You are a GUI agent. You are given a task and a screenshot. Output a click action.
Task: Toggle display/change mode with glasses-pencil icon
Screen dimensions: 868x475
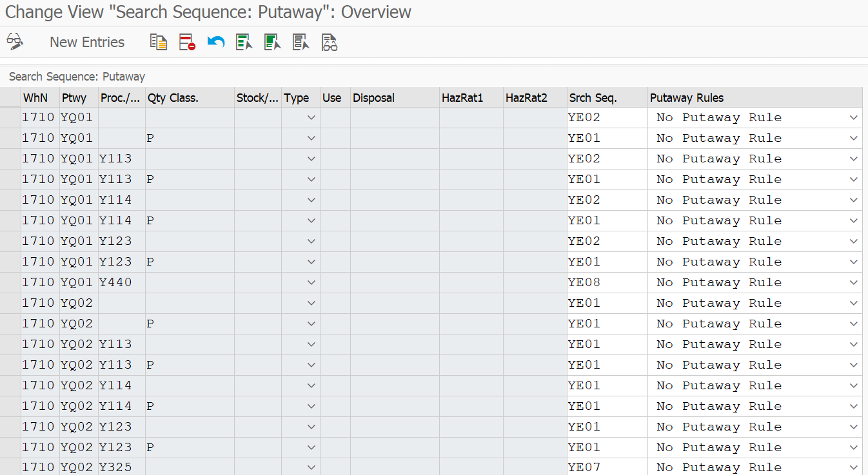15,42
